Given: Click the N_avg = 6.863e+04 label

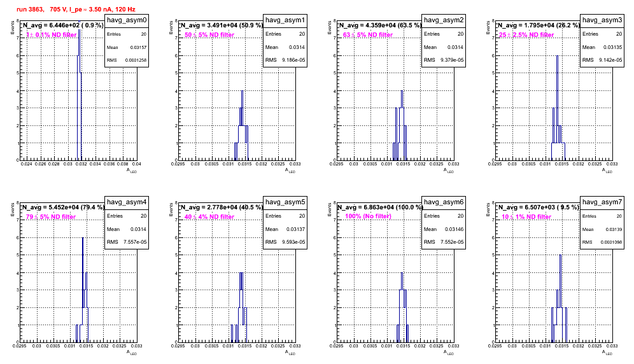Looking at the screenshot, I should click(x=379, y=207).
